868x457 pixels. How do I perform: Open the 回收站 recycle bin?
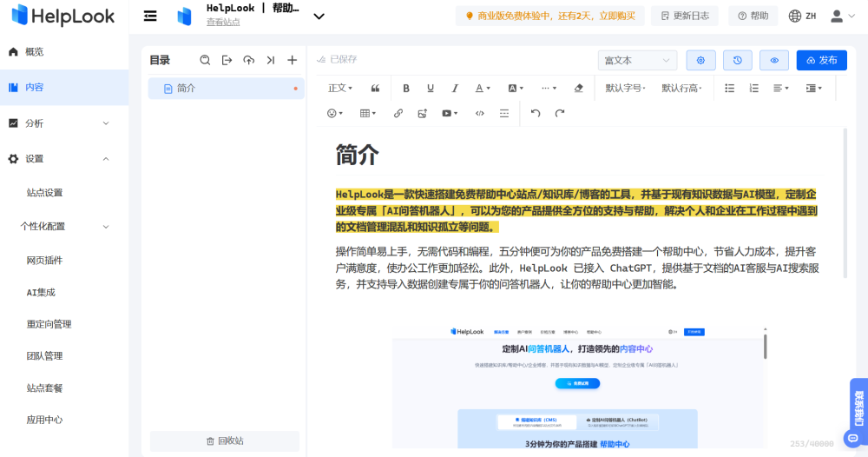coord(225,441)
